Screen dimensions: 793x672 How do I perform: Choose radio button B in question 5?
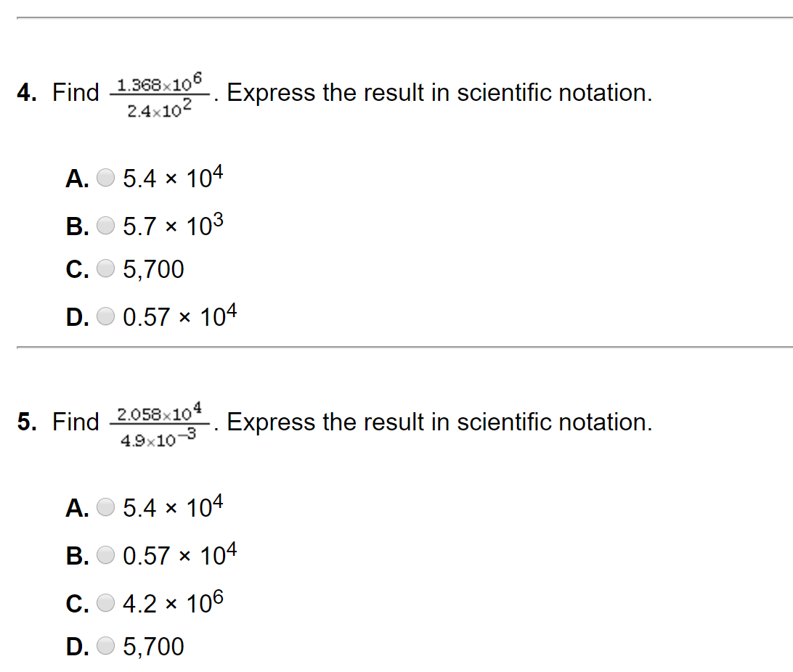(x=106, y=555)
